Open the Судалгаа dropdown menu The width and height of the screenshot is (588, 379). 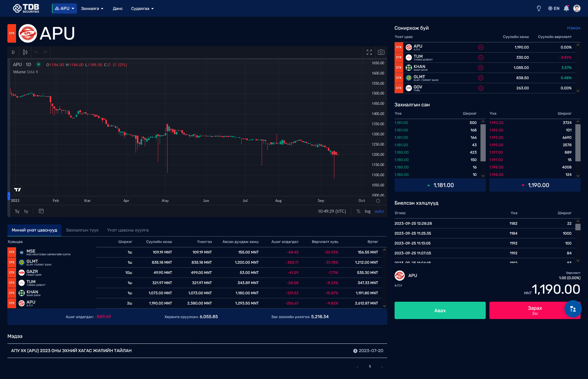(x=142, y=8)
